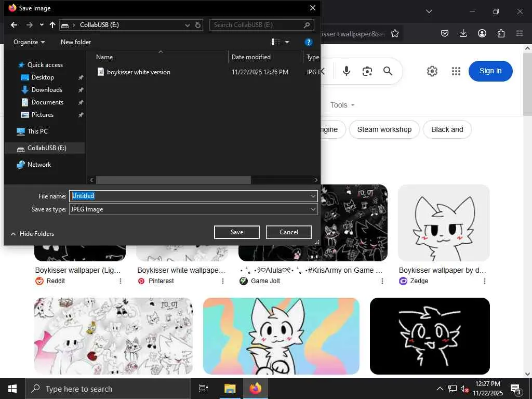
Task: Open more view options dropdown
Action: (x=287, y=42)
